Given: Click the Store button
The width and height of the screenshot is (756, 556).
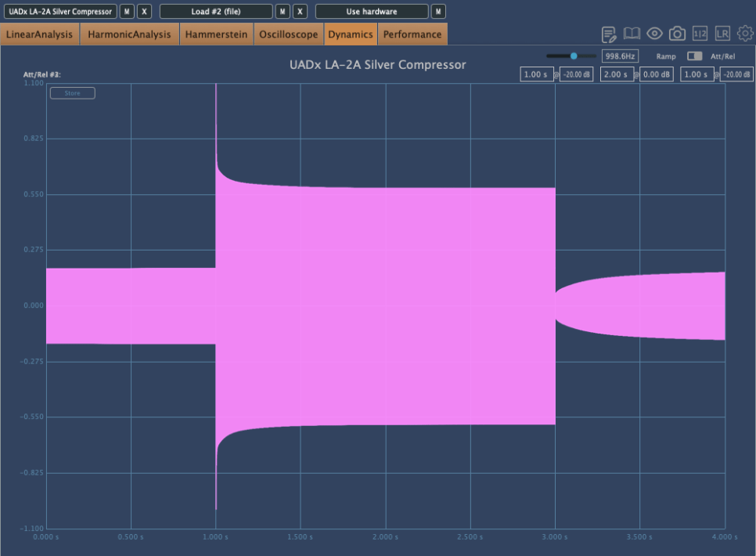Looking at the screenshot, I should [x=72, y=93].
